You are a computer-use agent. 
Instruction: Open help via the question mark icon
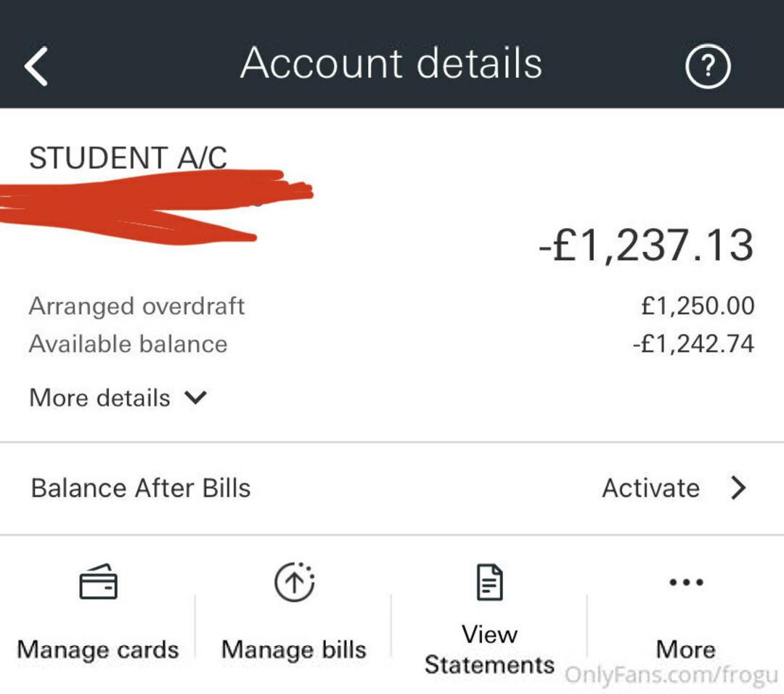(x=707, y=66)
